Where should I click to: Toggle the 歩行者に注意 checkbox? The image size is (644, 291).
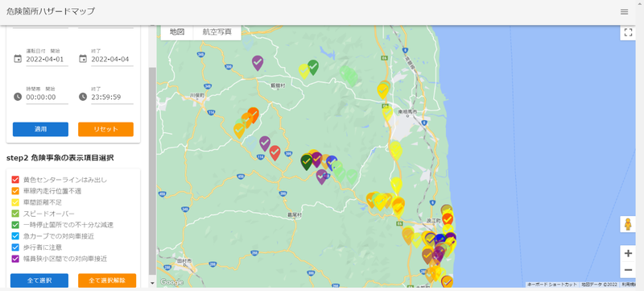[15, 247]
